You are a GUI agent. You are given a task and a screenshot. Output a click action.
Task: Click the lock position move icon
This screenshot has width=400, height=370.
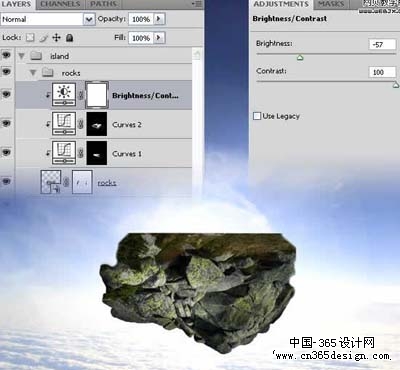click(x=56, y=38)
